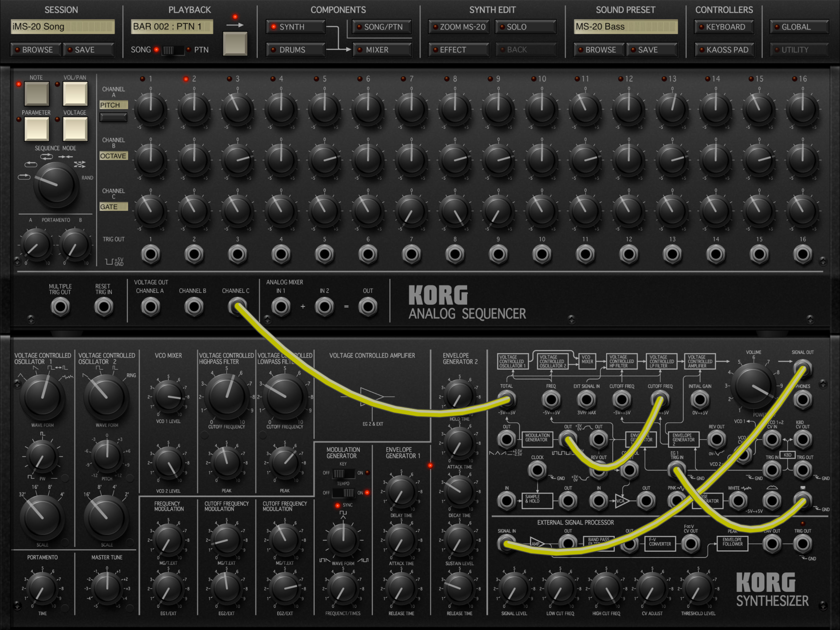Click the Signal Out patch jack

point(802,368)
